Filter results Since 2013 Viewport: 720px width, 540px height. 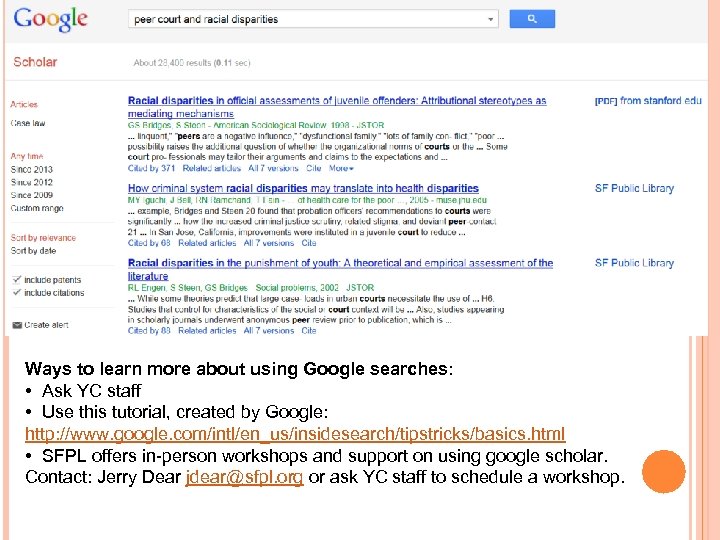pyautogui.click(x=31, y=169)
